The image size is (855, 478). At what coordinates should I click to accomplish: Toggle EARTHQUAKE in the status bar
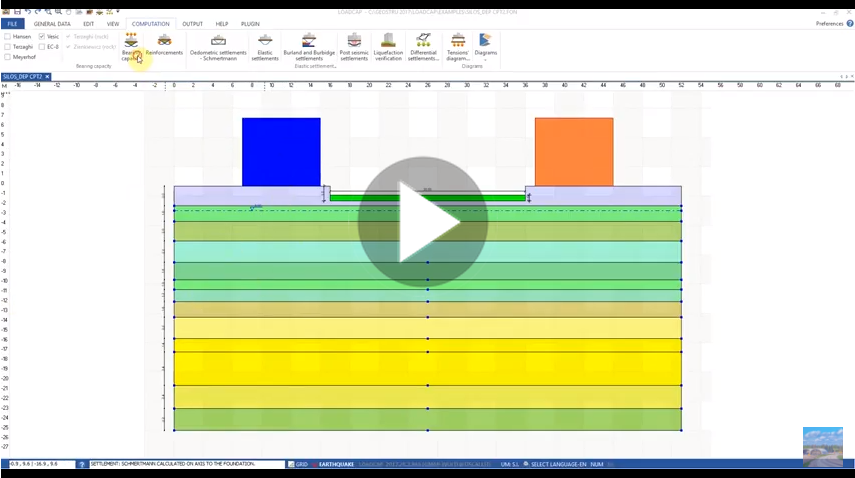333,464
